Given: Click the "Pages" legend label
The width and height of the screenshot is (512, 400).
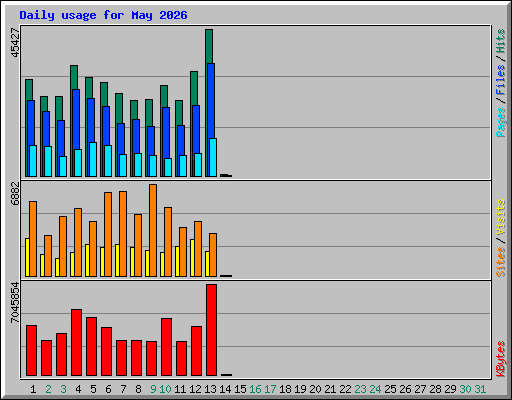Looking at the screenshot, I should (x=501, y=122).
